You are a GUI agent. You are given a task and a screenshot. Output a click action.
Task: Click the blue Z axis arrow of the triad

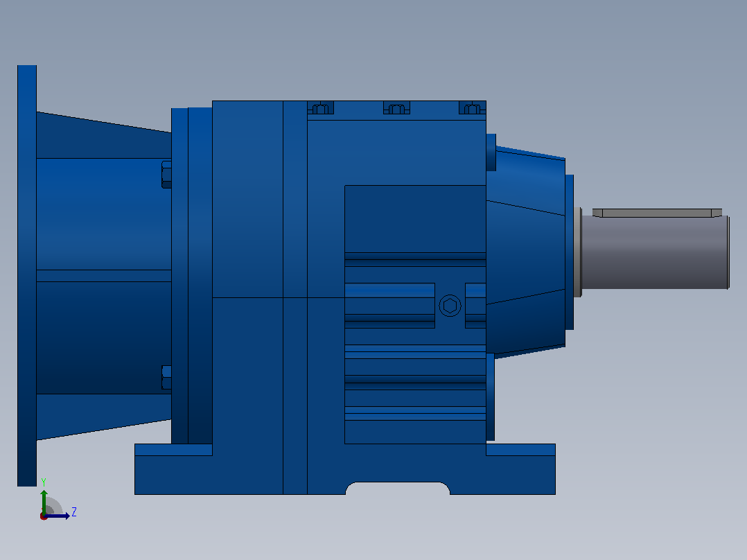pos(58,516)
